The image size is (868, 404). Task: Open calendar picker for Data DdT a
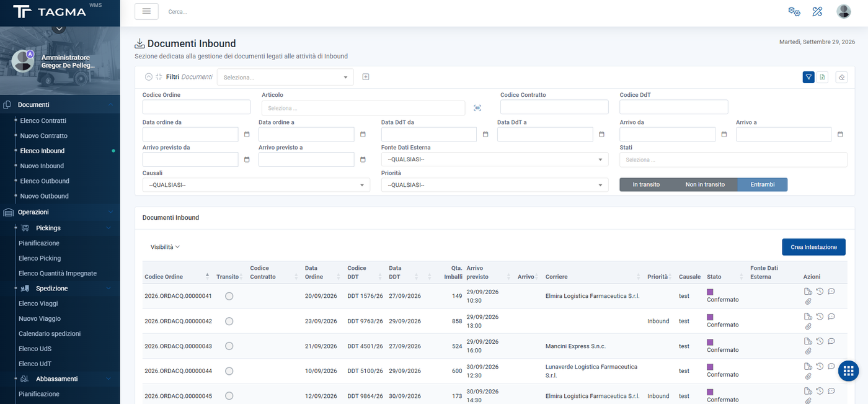click(x=601, y=134)
